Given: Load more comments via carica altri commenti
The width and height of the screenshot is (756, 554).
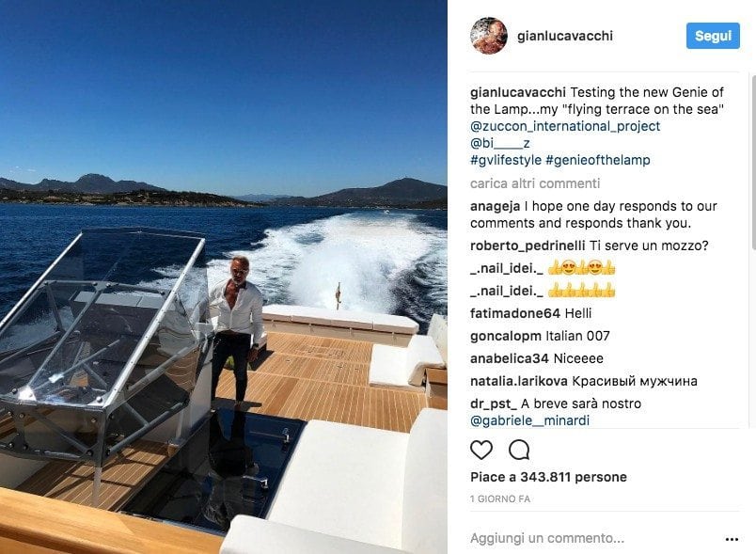Looking at the screenshot, I should pos(535,183).
